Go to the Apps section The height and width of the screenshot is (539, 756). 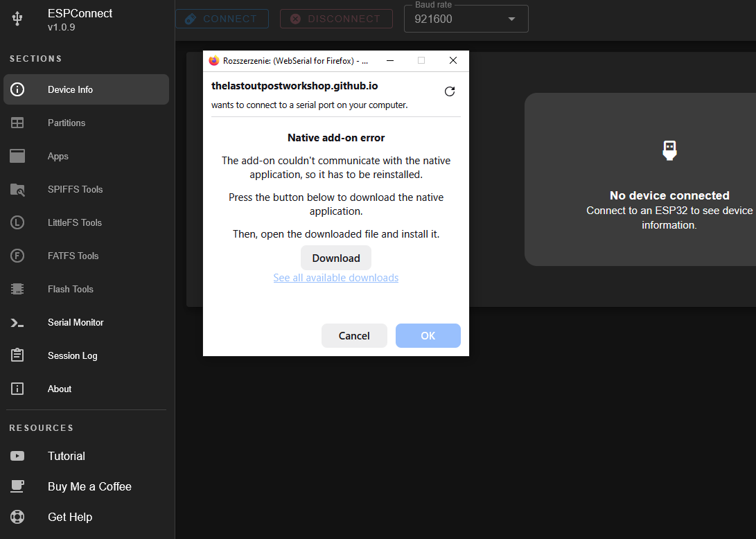click(x=87, y=156)
